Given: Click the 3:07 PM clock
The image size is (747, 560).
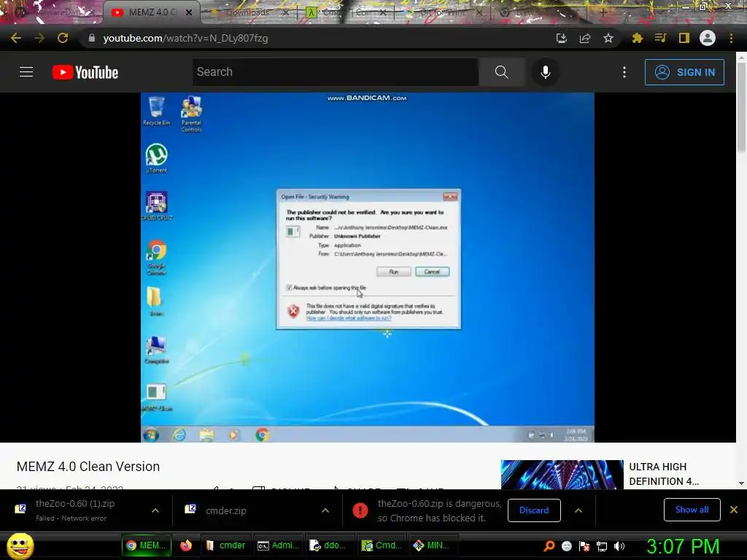Looking at the screenshot, I should click(683, 547).
